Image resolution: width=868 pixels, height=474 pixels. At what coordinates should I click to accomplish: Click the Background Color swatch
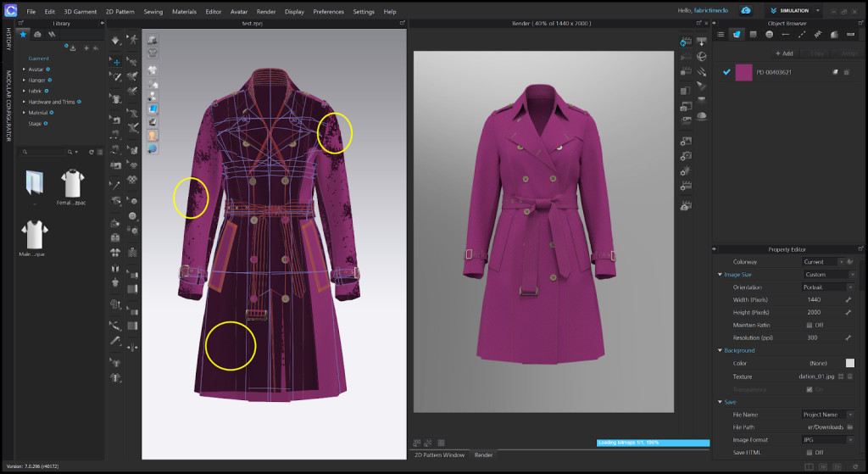coord(850,363)
